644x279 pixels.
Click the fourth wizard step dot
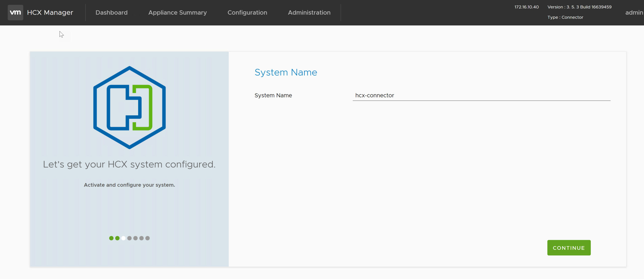tap(129, 238)
